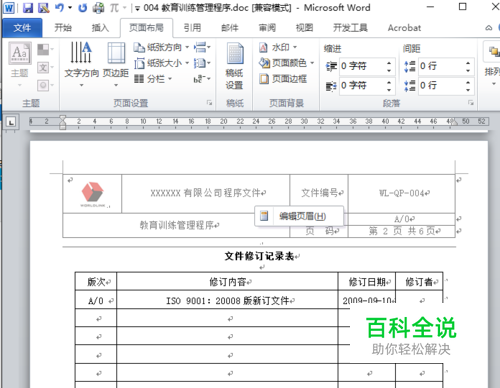This screenshot has height=388, width=500.
Task: Click the first-line indent marker on ruler
Action: [62, 118]
